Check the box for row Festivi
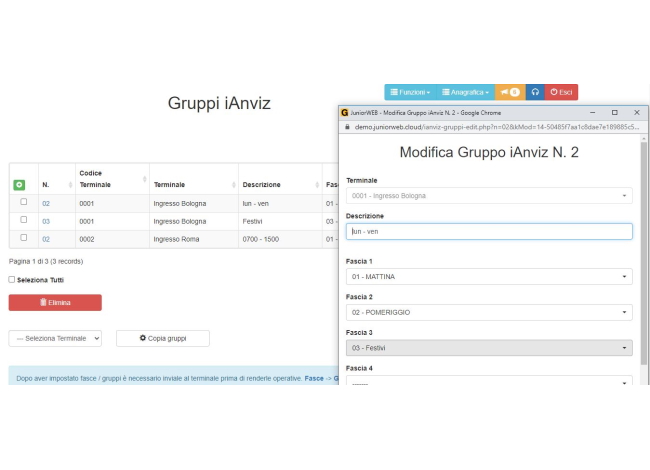 [x=24, y=220]
